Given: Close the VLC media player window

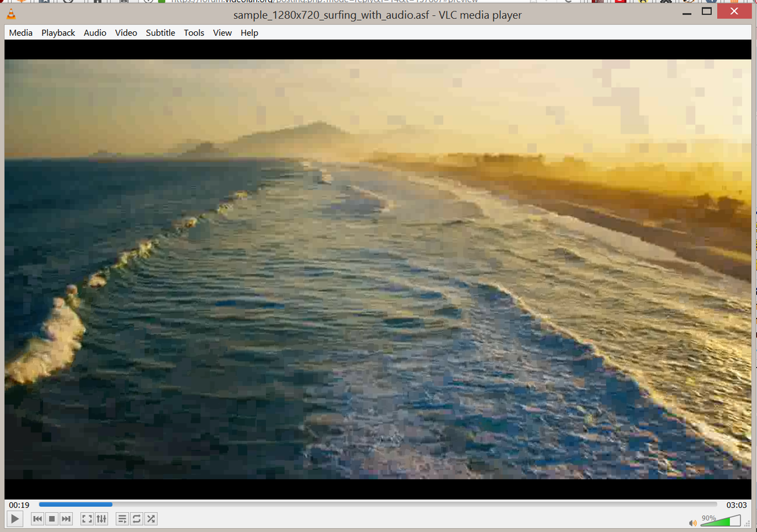Looking at the screenshot, I should 734,11.
